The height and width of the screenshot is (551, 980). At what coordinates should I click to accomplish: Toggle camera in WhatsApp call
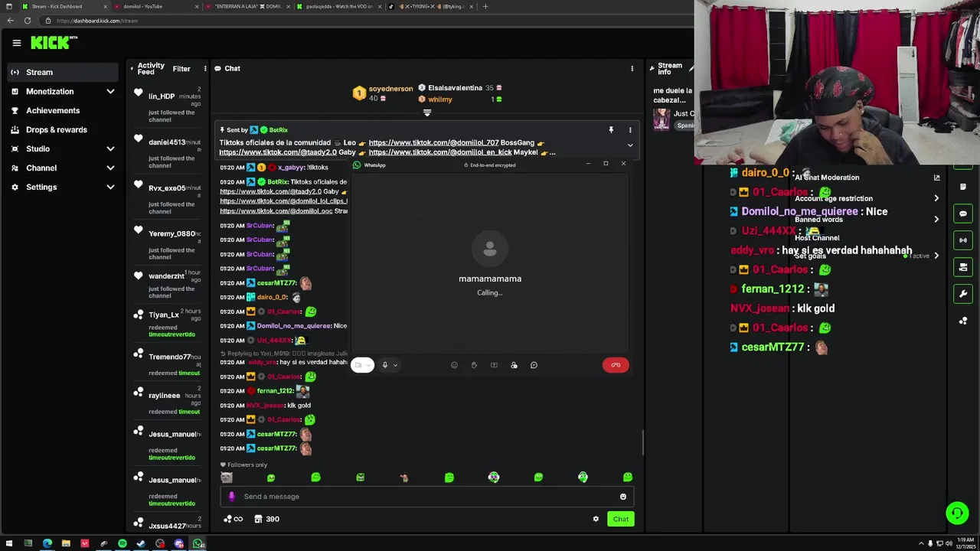click(358, 365)
